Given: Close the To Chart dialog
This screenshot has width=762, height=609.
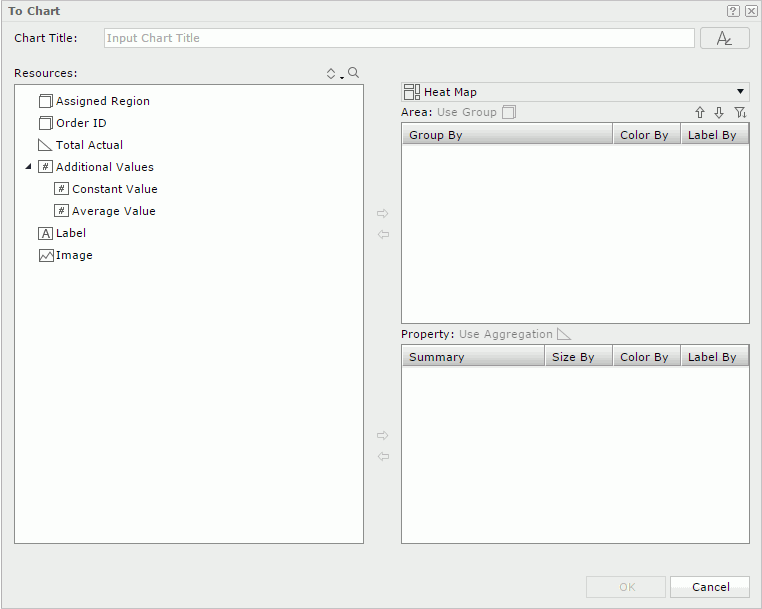Looking at the screenshot, I should [751, 11].
